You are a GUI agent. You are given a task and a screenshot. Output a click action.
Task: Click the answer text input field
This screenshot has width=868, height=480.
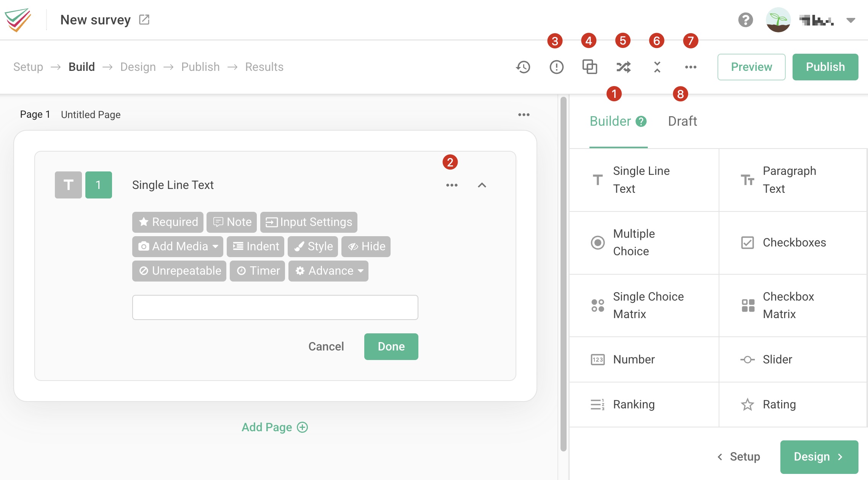(275, 307)
